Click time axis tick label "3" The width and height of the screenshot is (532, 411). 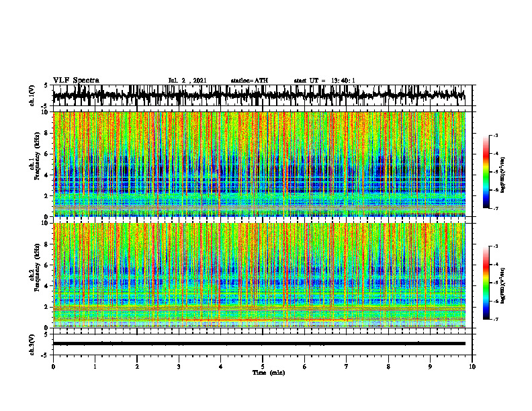(179, 367)
